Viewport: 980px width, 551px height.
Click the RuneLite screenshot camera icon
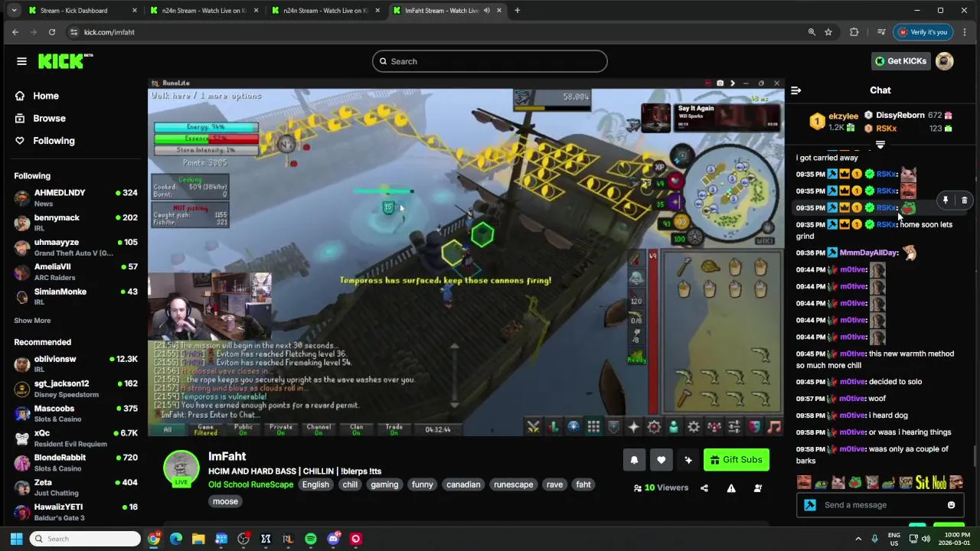pos(720,83)
